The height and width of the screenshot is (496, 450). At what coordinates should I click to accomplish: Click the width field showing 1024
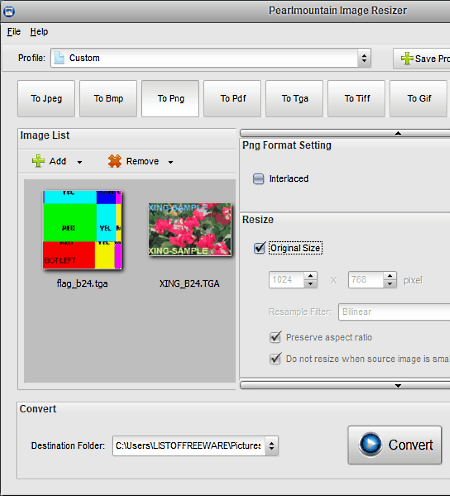(x=287, y=280)
